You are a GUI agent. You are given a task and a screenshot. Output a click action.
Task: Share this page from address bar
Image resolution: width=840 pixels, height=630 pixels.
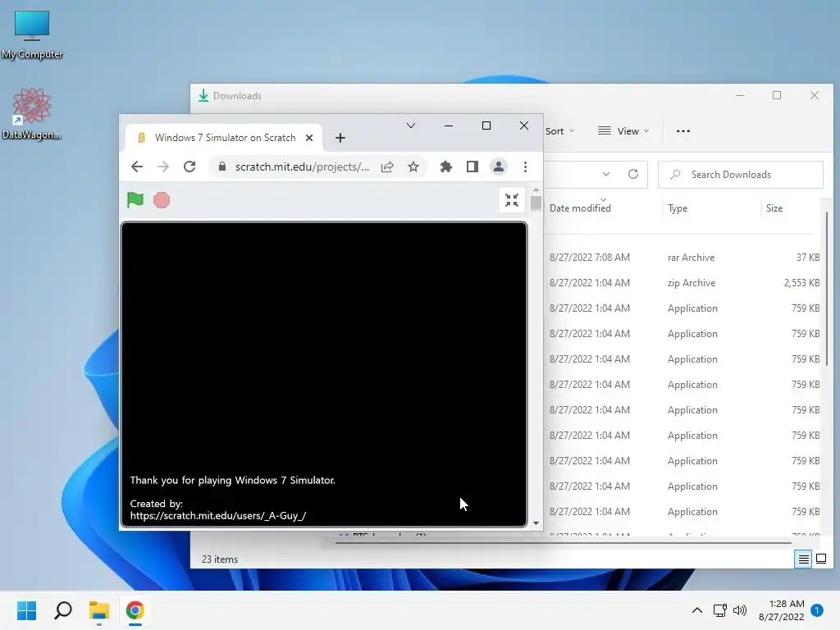(x=387, y=167)
